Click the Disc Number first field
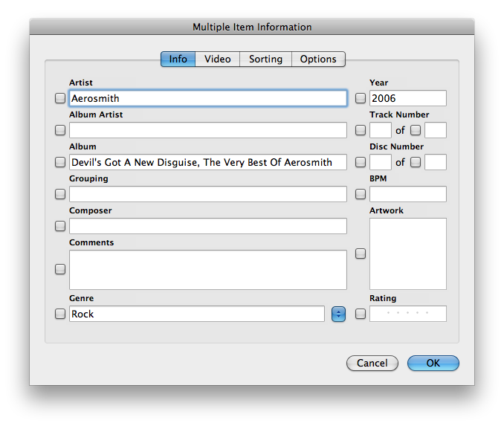 click(381, 162)
